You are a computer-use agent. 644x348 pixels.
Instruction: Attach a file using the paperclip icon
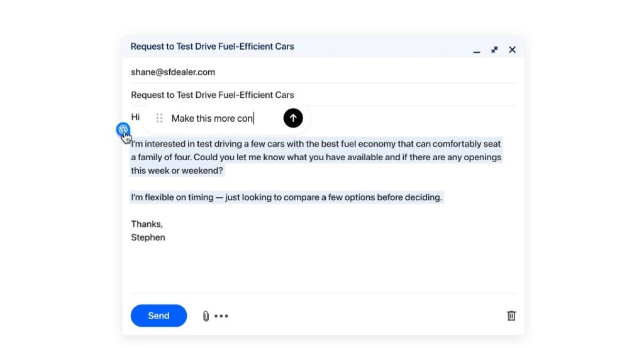206,316
